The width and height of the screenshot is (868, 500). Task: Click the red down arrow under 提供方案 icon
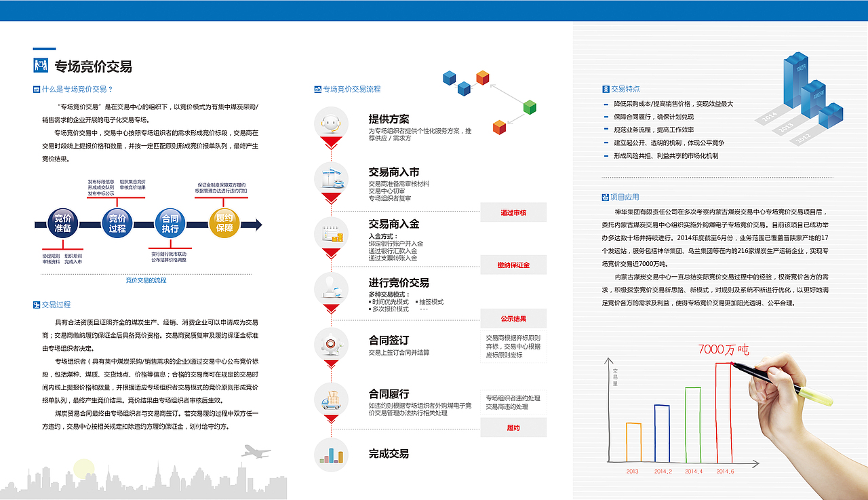click(x=330, y=144)
